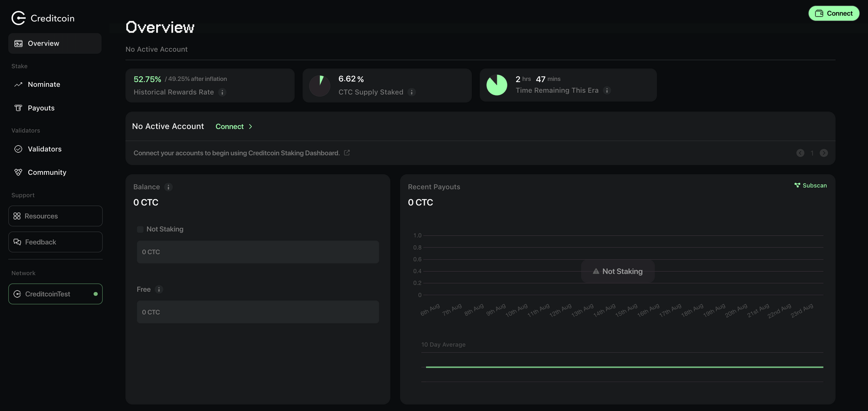868x411 pixels.
Task: Click the 23rd Aug axis label
Action: tap(802, 311)
